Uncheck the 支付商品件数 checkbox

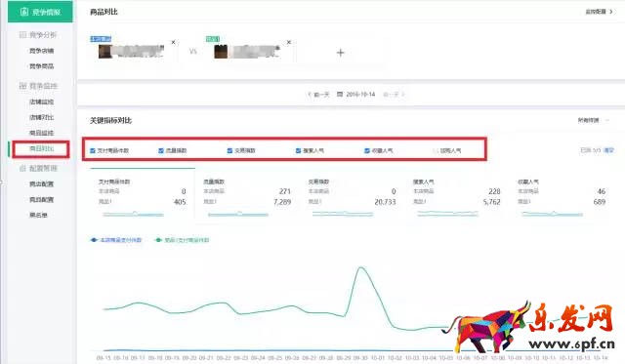[x=93, y=150]
